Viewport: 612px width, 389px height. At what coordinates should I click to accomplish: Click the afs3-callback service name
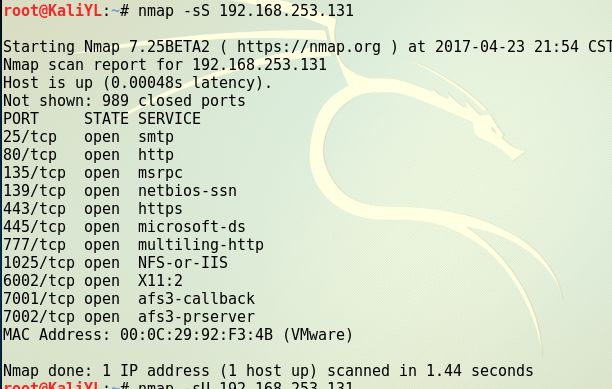pos(196,299)
